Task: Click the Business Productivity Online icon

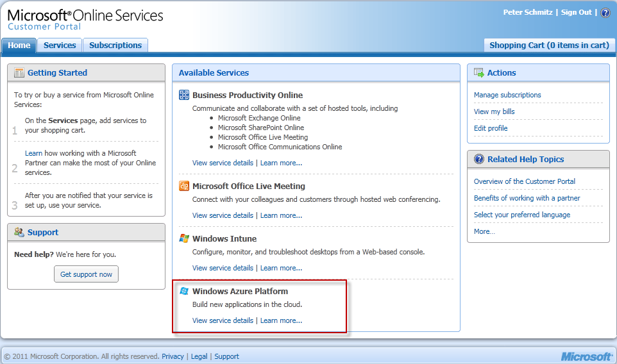Action: click(x=184, y=95)
